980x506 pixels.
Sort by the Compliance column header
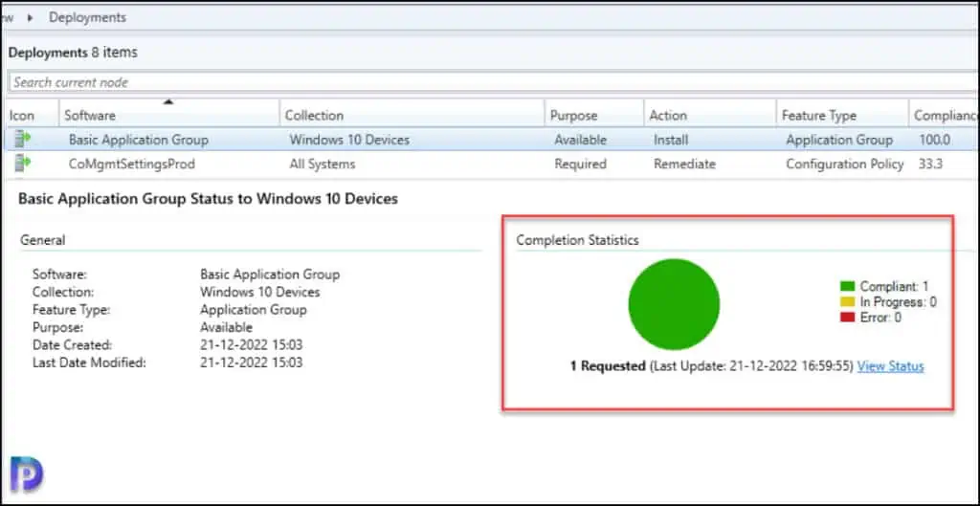tap(944, 115)
